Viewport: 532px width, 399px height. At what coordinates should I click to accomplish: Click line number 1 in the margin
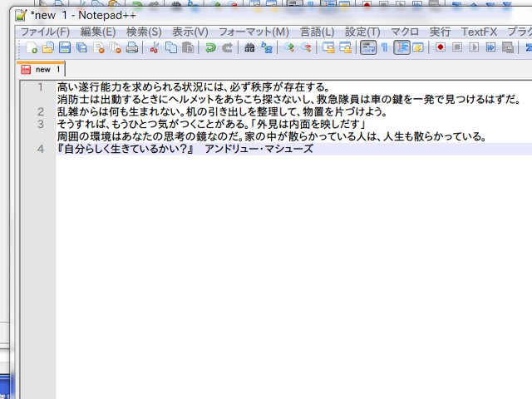[x=41, y=87]
